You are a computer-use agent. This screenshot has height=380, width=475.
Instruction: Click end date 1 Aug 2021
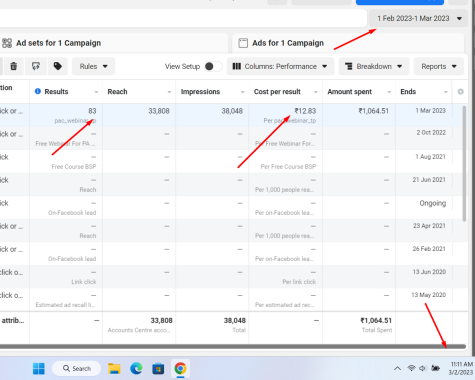(x=430, y=157)
